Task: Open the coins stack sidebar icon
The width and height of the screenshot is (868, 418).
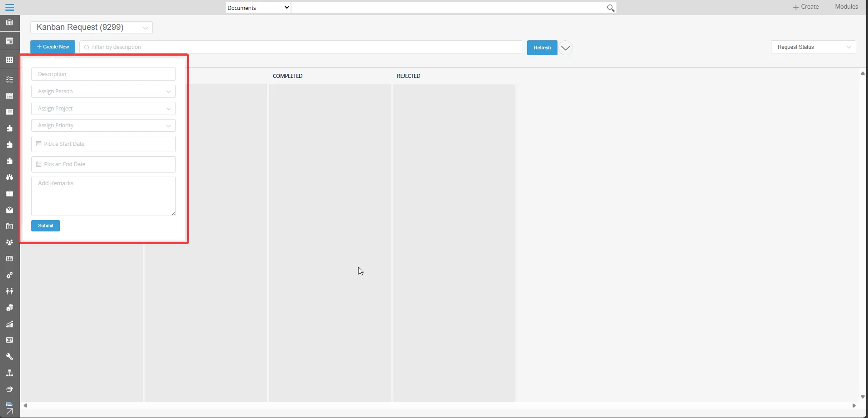Action: click(10, 307)
